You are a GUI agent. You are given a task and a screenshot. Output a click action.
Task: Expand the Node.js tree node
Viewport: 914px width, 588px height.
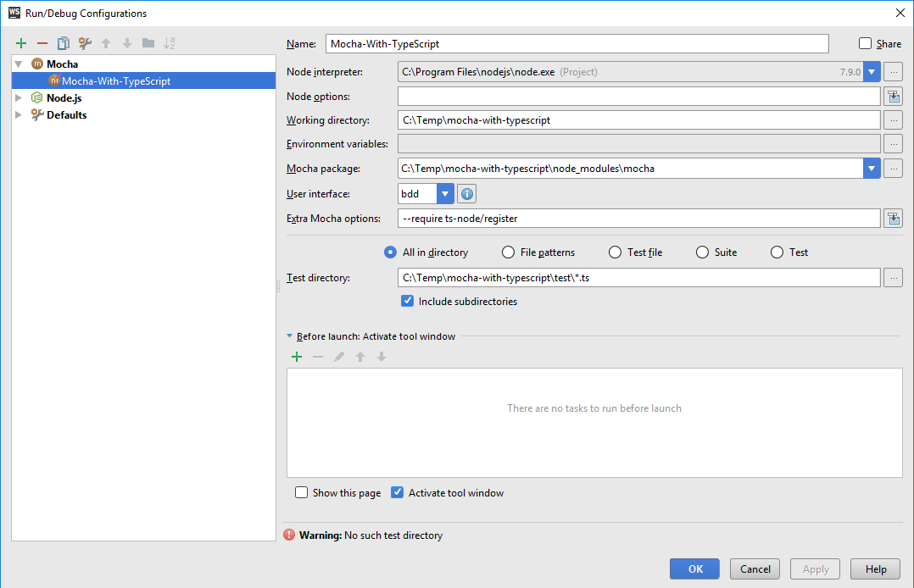point(19,98)
